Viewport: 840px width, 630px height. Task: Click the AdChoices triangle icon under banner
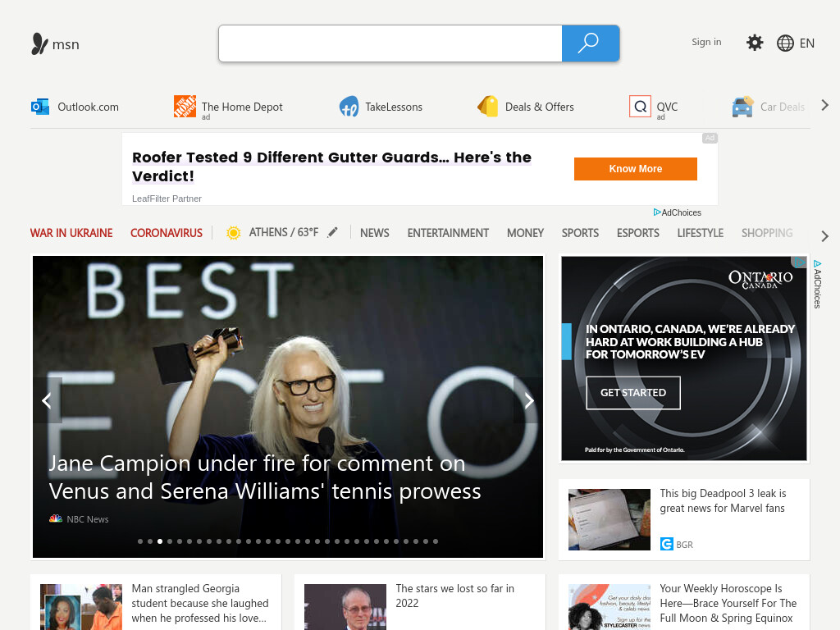pos(657,212)
